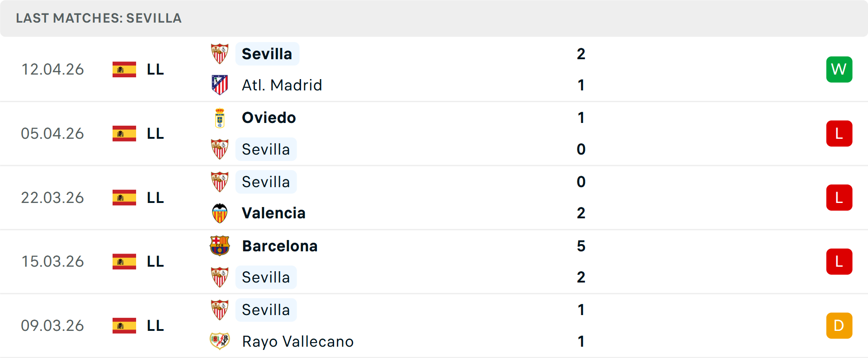
Task: Click the red L badge in the Valencia row
Action: (x=839, y=198)
